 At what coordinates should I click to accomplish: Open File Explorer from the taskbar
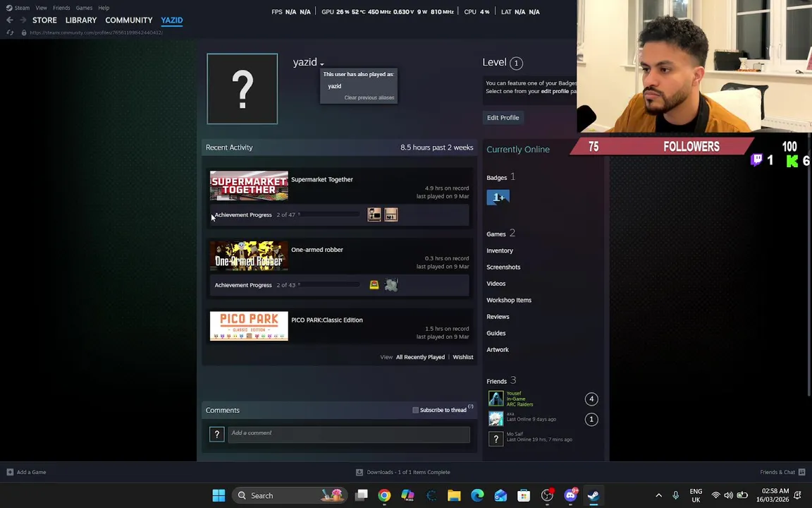click(x=454, y=495)
